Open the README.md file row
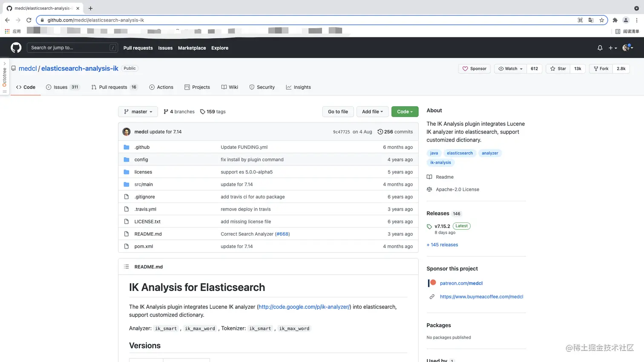Image resolution: width=644 pixels, height=362 pixels. tap(268, 234)
